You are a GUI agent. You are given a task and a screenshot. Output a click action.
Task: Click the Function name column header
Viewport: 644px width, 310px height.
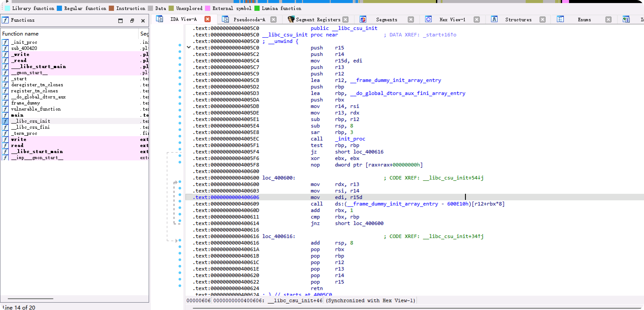click(x=20, y=34)
